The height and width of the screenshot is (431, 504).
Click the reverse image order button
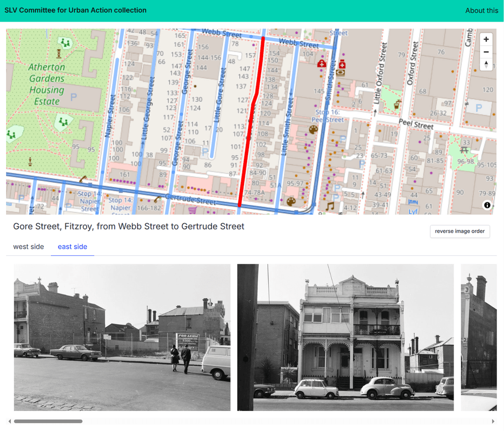(x=460, y=231)
